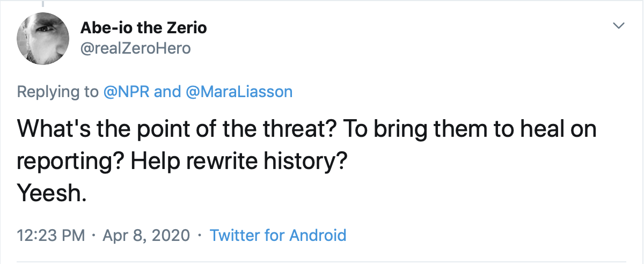Click the dot separator before Twitter for Android
Screen dimensions: 644x264
pos(200,235)
